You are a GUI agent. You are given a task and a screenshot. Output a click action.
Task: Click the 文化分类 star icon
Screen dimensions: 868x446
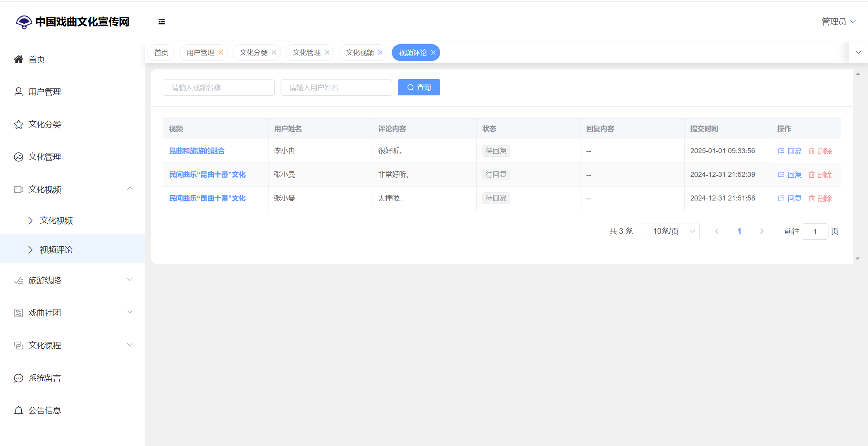pos(18,124)
